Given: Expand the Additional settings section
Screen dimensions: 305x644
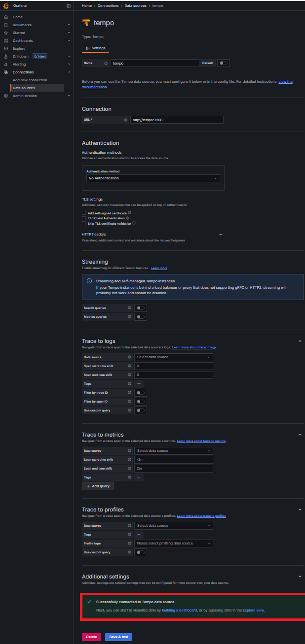Looking at the screenshot, I should (x=300, y=576).
